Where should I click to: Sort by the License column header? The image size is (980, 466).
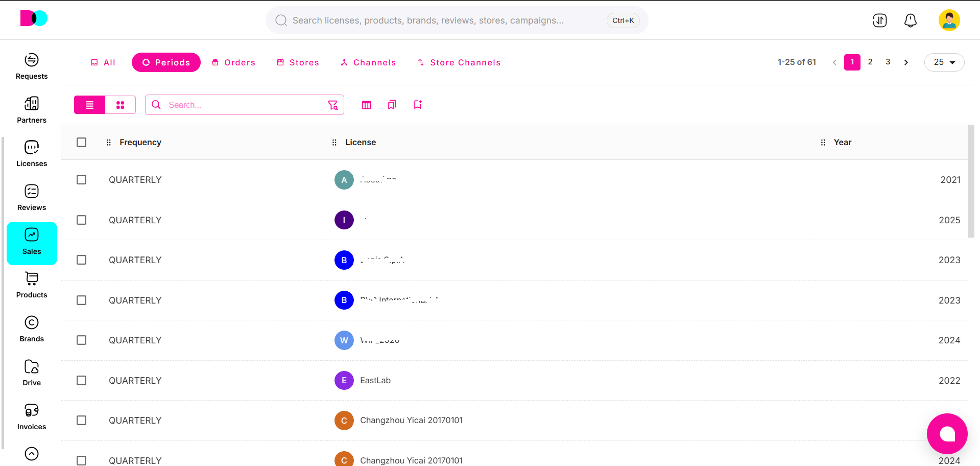click(x=361, y=143)
